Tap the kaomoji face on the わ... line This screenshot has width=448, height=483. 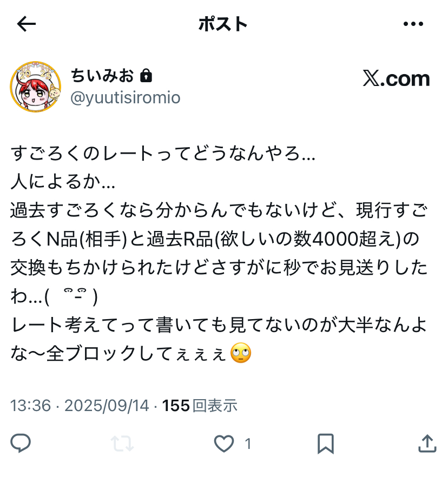tap(71, 296)
